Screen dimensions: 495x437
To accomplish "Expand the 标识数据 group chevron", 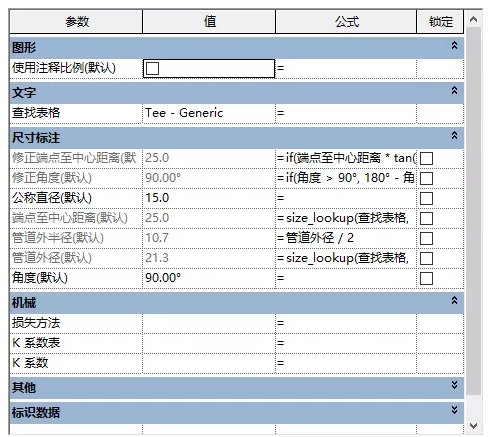I will tap(454, 410).
